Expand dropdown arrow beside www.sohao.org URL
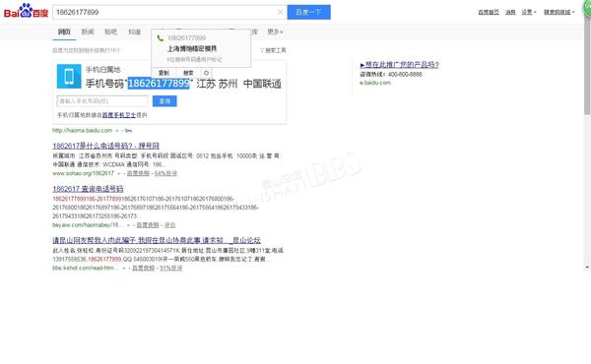The width and height of the screenshot is (591, 364). [x=119, y=173]
